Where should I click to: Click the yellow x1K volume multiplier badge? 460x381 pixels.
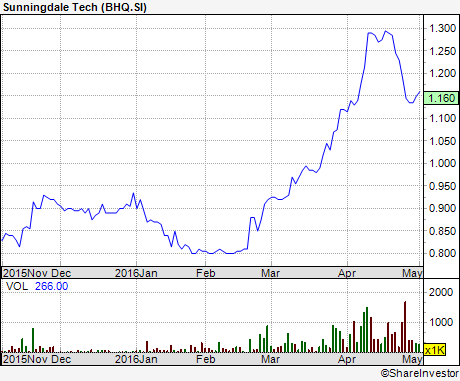click(x=435, y=350)
